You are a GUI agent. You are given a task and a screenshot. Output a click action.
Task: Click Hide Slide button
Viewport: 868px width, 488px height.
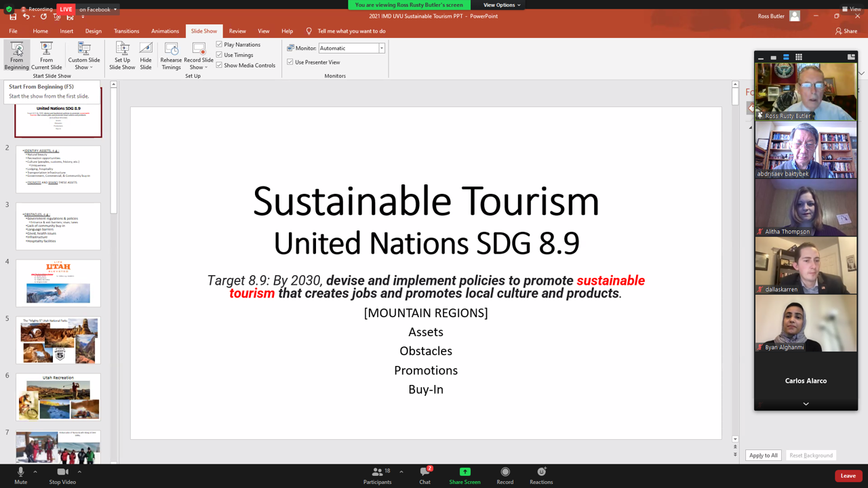point(146,56)
